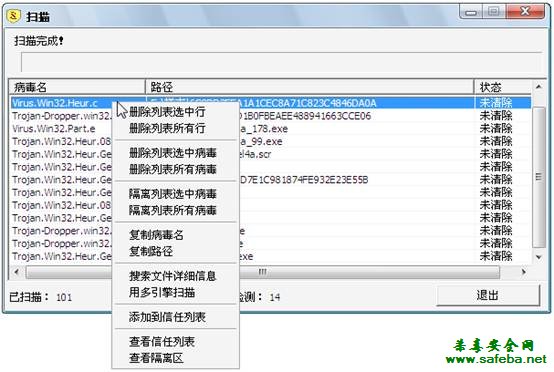The width and height of the screenshot is (554, 372).
Task: Select 用多引擎扫描 menu option
Action: click(x=162, y=292)
